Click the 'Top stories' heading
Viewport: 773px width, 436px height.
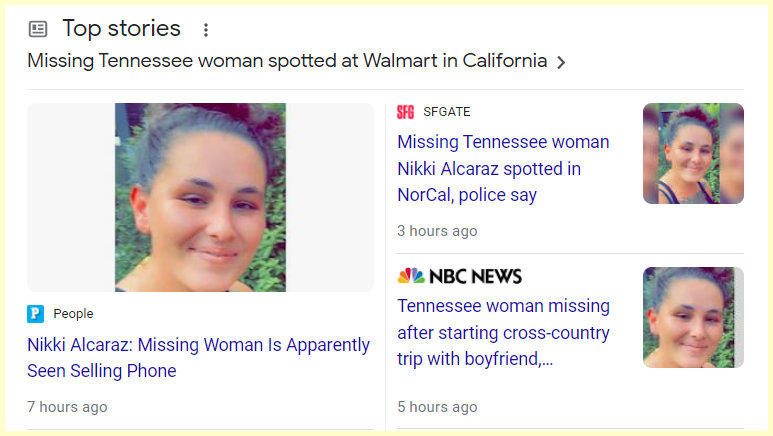121,28
